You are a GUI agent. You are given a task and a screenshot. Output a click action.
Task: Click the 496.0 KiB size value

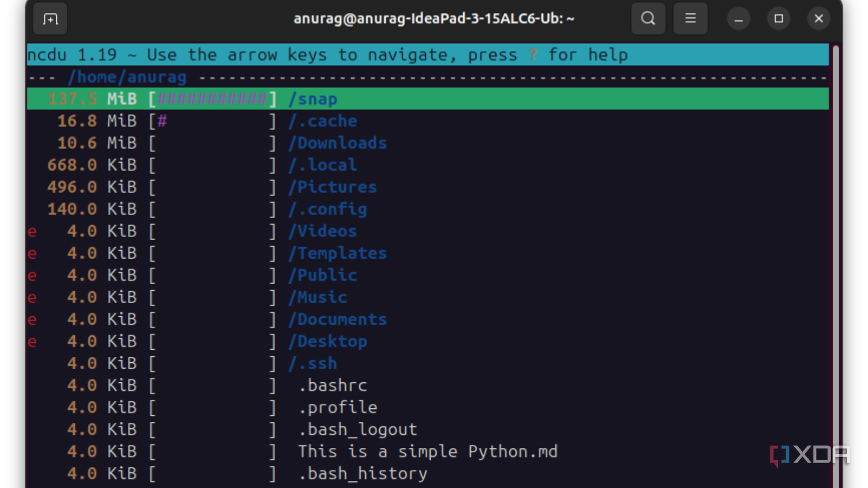coord(92,187)
